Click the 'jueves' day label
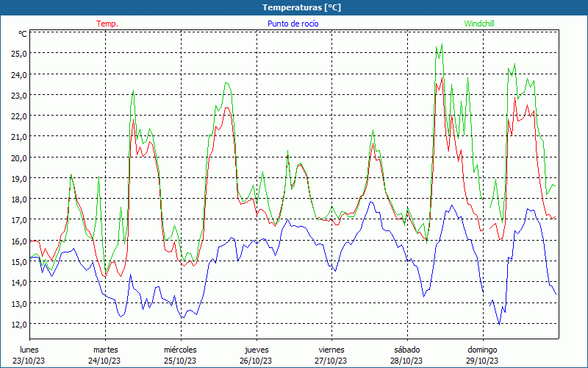This screenshot has width=588, height=368. pos(257,350)
